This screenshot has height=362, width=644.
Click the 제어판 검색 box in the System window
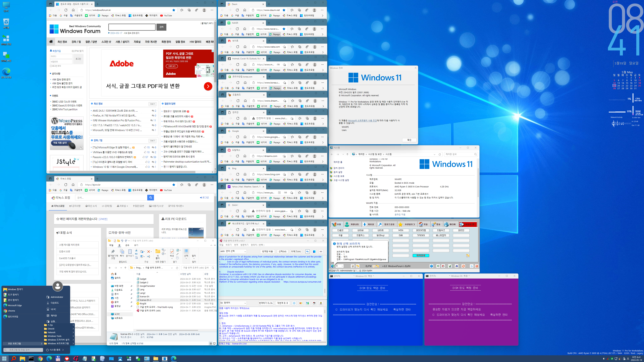click(461, 154)
